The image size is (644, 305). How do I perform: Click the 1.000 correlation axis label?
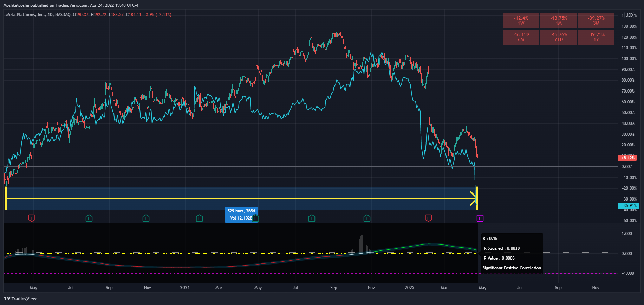(627, 234)
